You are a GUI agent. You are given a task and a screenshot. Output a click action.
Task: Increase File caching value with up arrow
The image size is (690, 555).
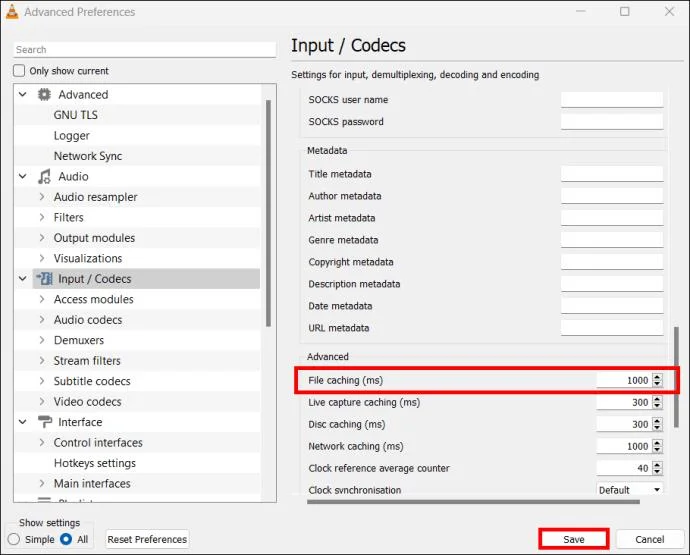(x=657, y=377)
